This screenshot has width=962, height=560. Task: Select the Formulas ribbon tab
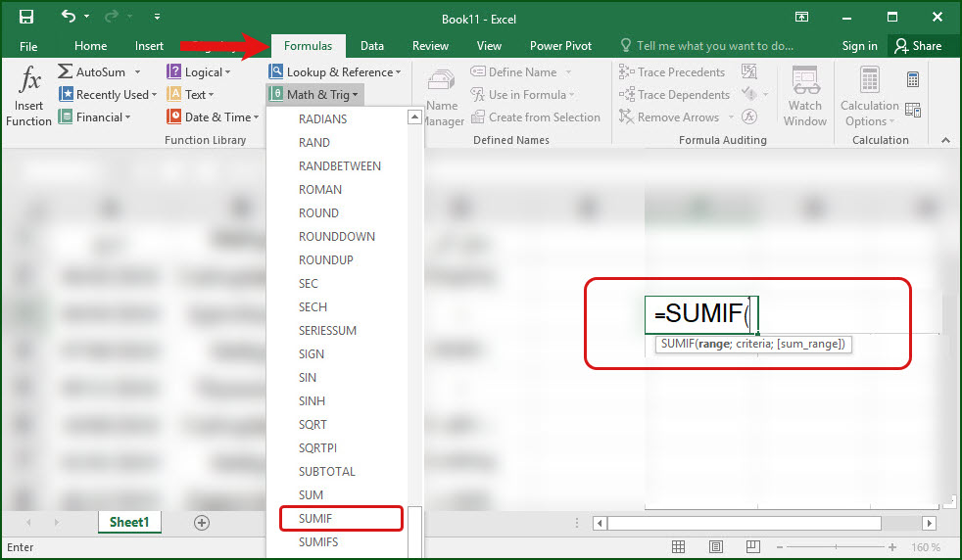(308, 46)
